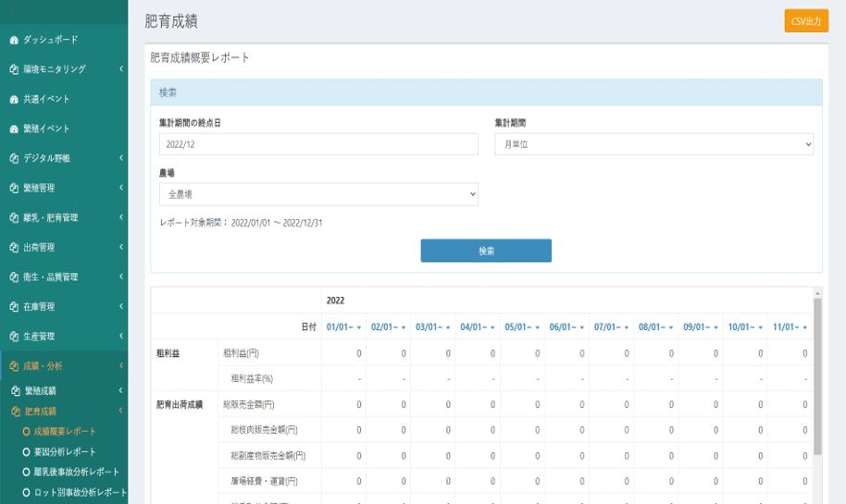Open the 07/01~ column dropdown
The width and height of the screenshot is (846, 504).
627,327
